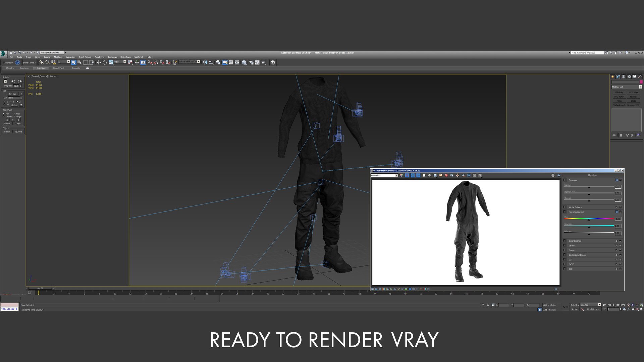
Task: Load image folder icon in frame buffer
Action: [x=441, y=175]
